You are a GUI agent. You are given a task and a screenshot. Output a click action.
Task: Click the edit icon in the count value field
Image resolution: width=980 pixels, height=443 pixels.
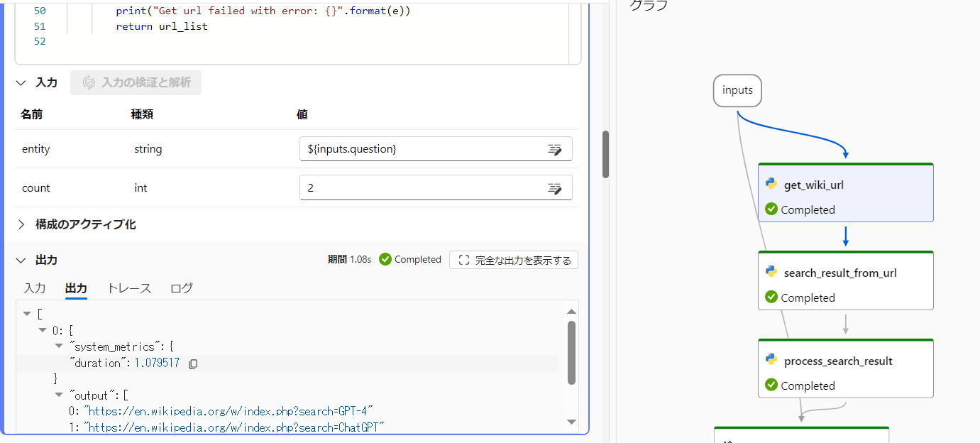[555, 188]
